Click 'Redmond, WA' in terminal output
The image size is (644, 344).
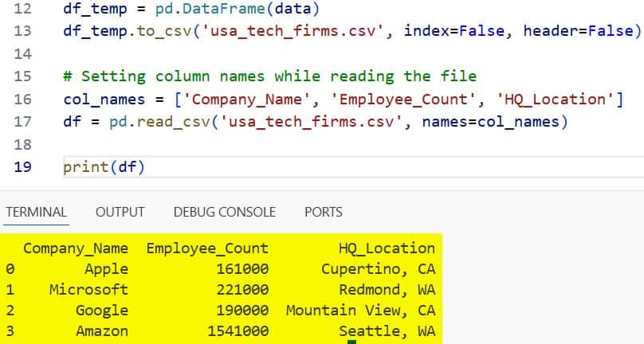pyautogui.click(x=387, y=289)
